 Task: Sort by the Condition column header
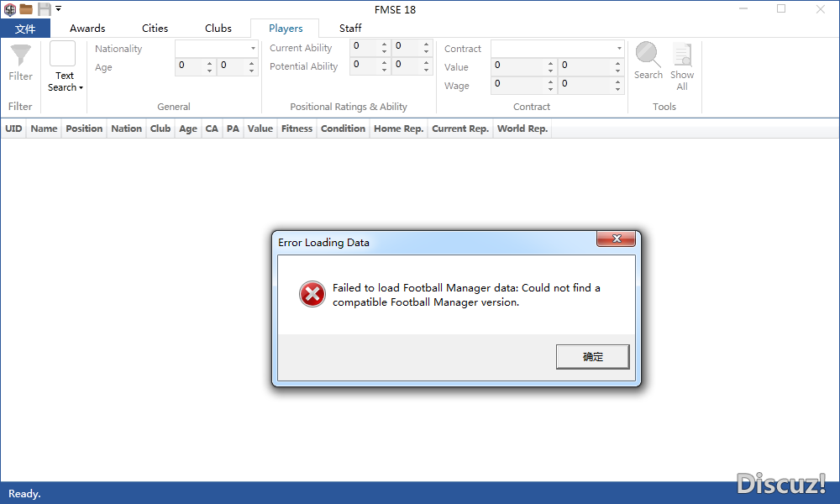(343, 129)
